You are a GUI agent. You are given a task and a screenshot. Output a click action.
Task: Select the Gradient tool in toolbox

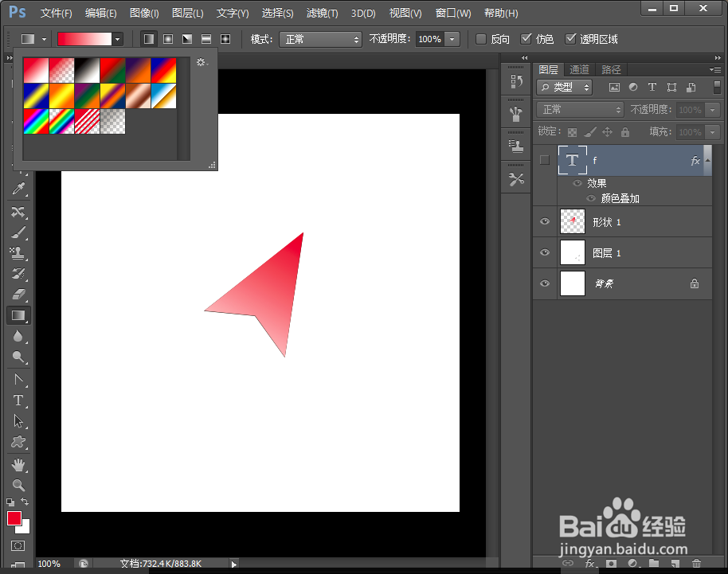pos(18,315)
